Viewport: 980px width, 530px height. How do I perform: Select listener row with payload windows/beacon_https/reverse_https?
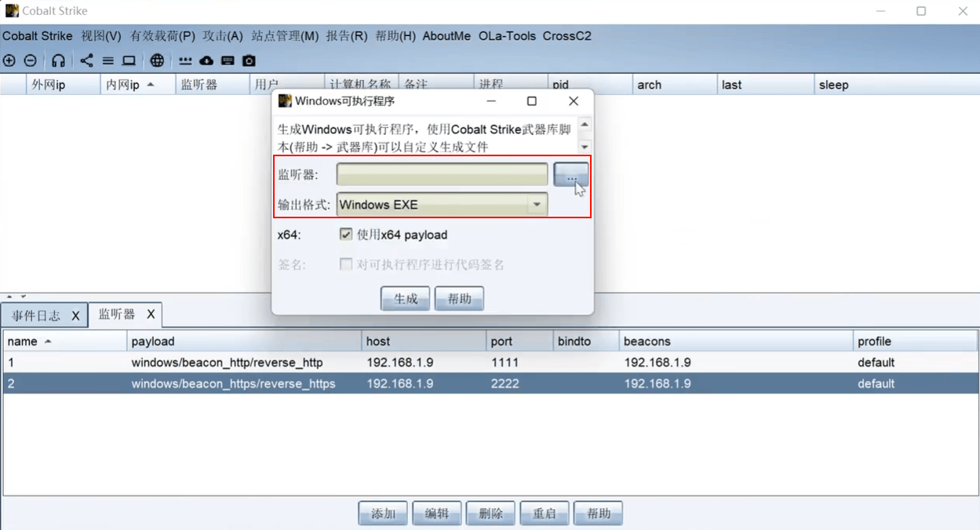point(490,384)
